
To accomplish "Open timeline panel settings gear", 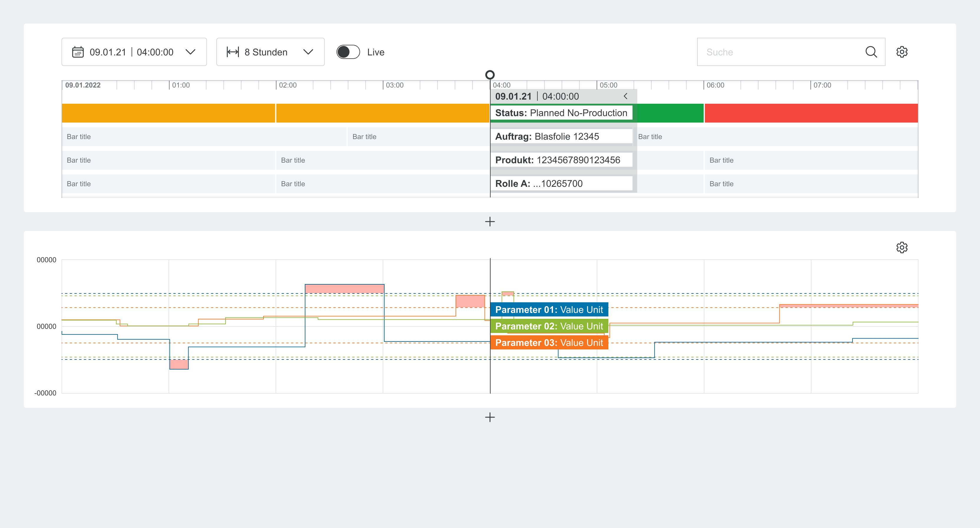I will (x=902, y=52).
